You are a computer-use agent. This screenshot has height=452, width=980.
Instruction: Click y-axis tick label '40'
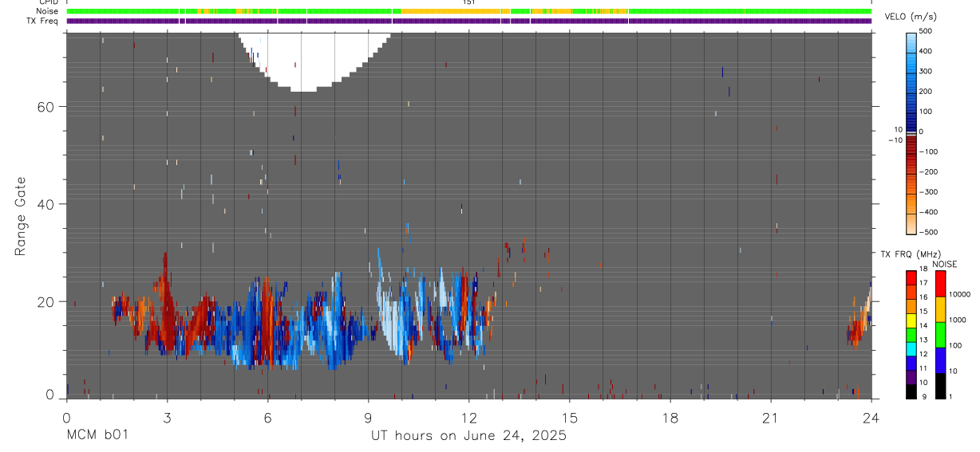point(47,203)
